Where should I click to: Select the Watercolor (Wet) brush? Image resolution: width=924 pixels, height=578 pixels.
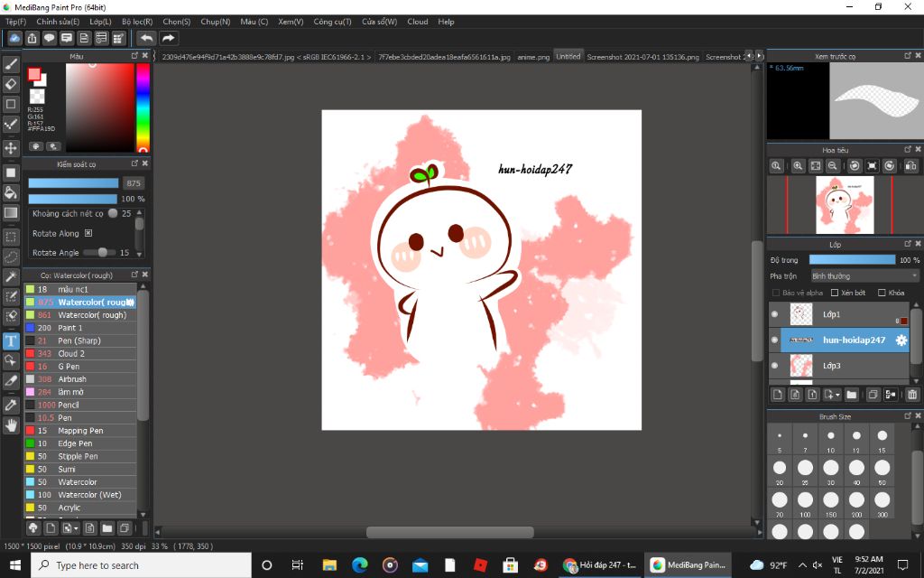80,495
